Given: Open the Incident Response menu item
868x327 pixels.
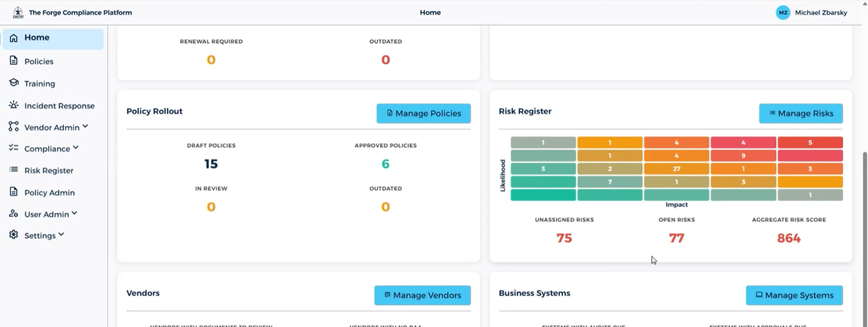Looking at the screenshot, I should [x=59, y=106].
